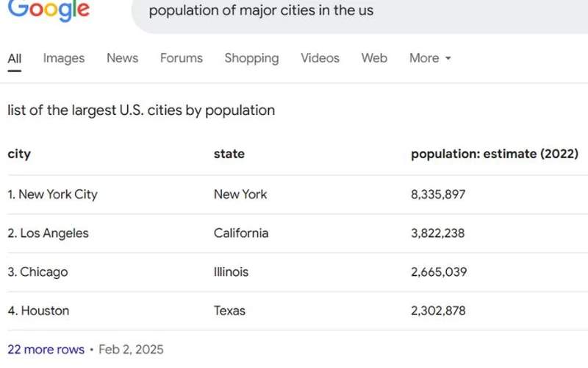Expand the More dropdown menu
The image size is (588, 368).
(x=430, y=58)
